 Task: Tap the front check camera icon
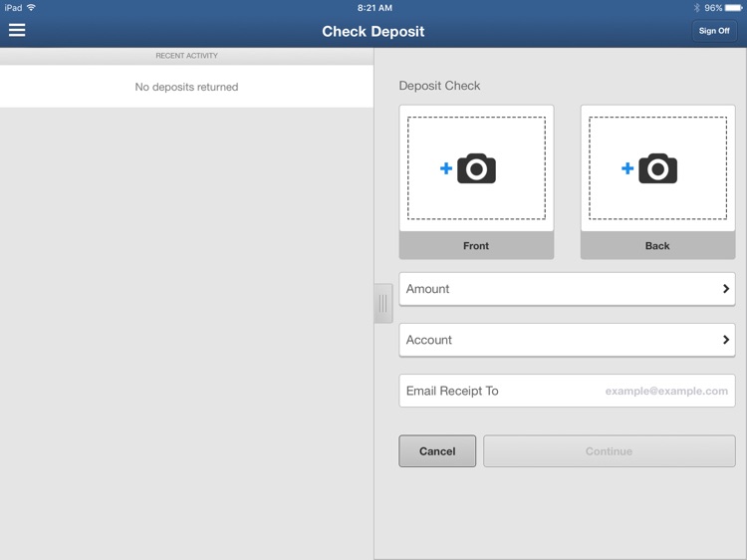476,168
